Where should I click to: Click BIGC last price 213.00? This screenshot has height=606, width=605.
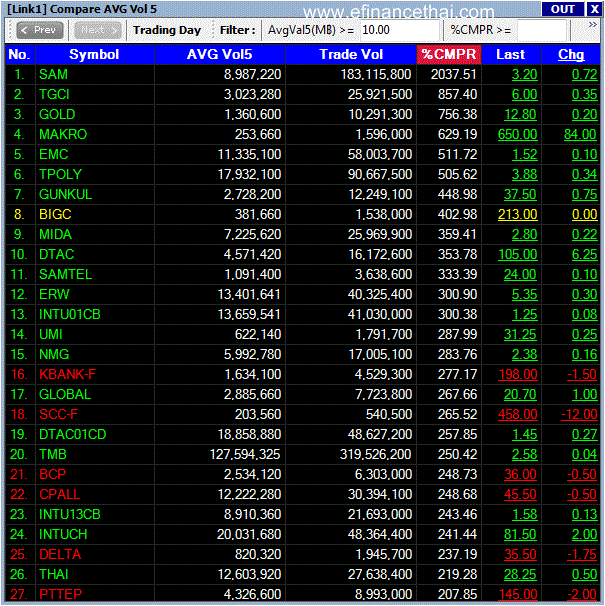[x=518, y=214]
